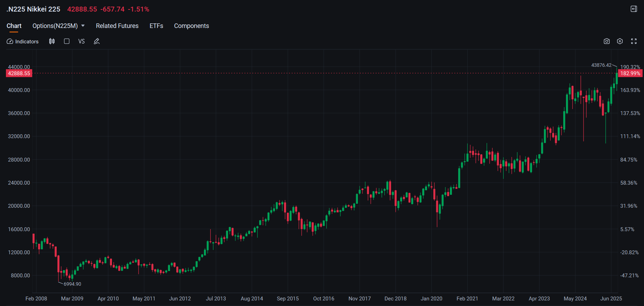Go to the ETFs tab
The height and width of the screenshot is (306, 644).
click(x=156, y=26)
